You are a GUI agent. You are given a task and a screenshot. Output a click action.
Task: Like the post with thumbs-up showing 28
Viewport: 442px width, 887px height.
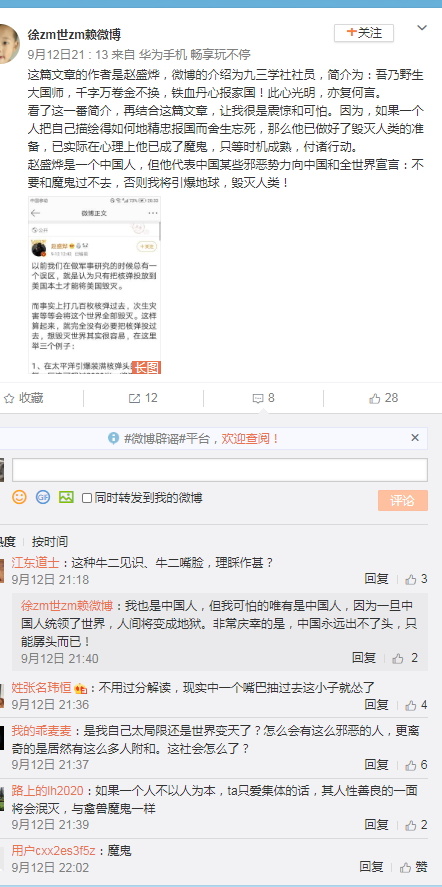click(x=375, y=398)
